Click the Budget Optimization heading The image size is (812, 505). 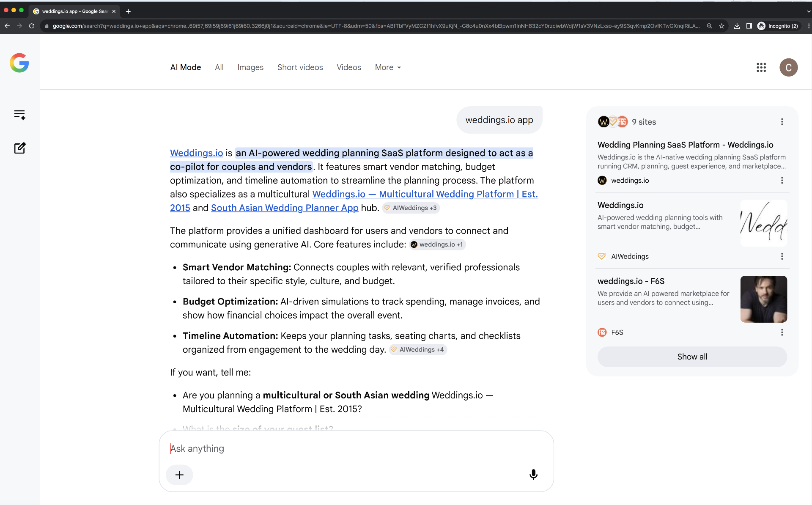[x=230, y=302]
